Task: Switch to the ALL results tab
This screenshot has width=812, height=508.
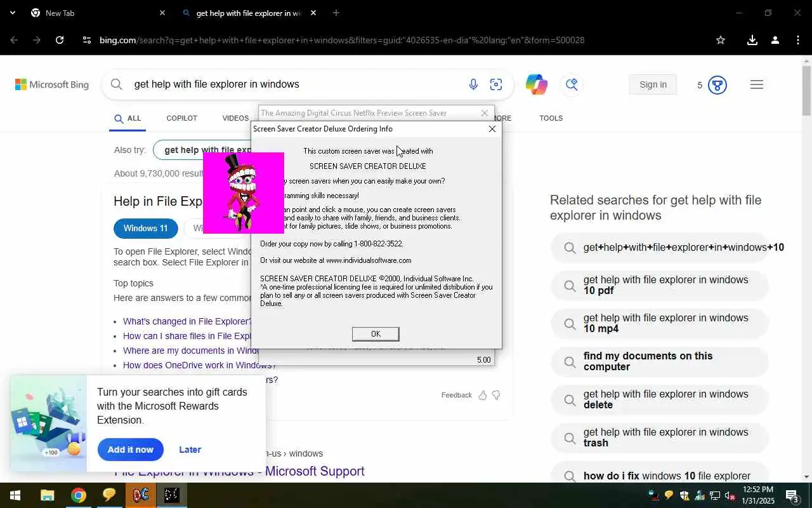Action: pyautogui.click(x=128, y=118)
